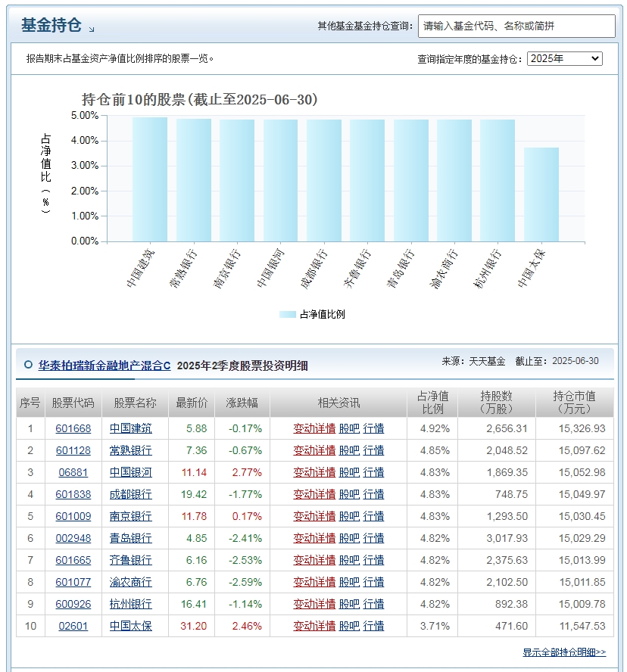The width and height of the screenshot is (627, 672).
Task: Open 股吧 for 渝农商行 row
Action: [349, 582]
